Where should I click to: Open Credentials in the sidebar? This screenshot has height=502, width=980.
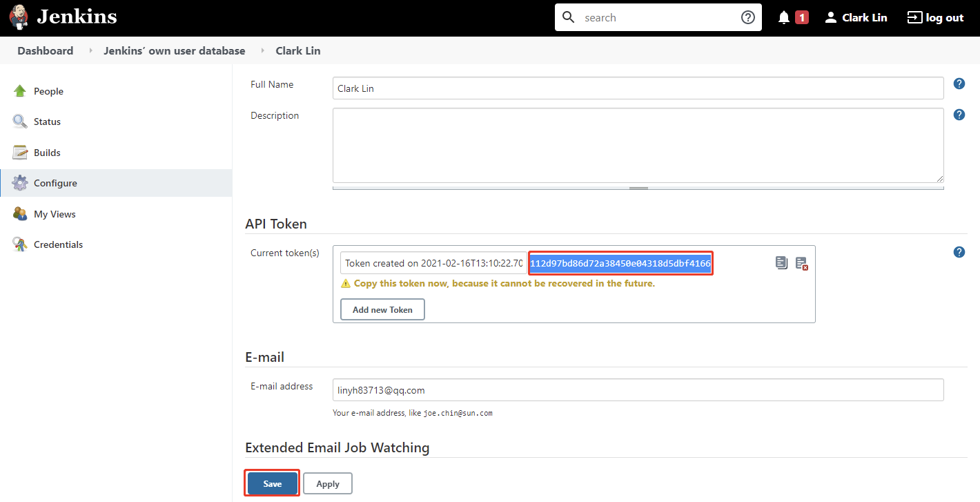[58, 244]
